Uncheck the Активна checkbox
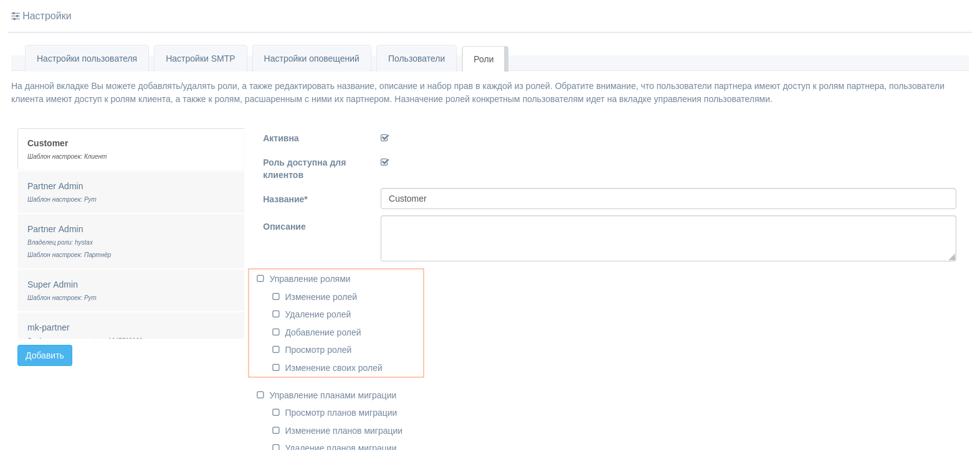 click(384, 138)
